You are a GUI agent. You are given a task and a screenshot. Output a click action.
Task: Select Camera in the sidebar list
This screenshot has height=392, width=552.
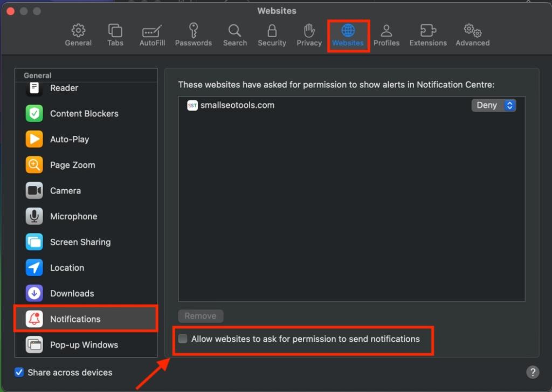click(x=65, y=191)
